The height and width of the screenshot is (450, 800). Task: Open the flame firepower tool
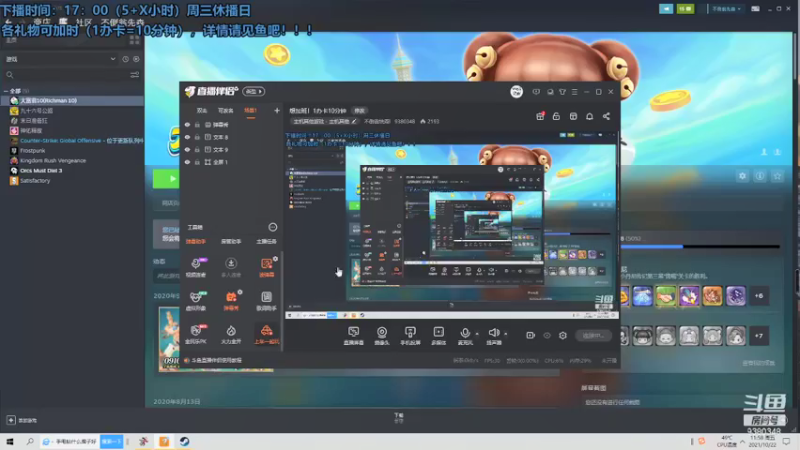click(231, 334)
